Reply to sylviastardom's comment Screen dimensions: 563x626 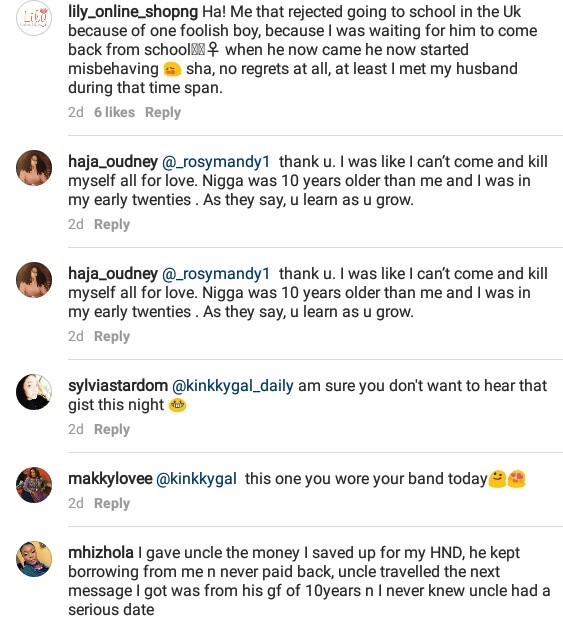[112, 430]
